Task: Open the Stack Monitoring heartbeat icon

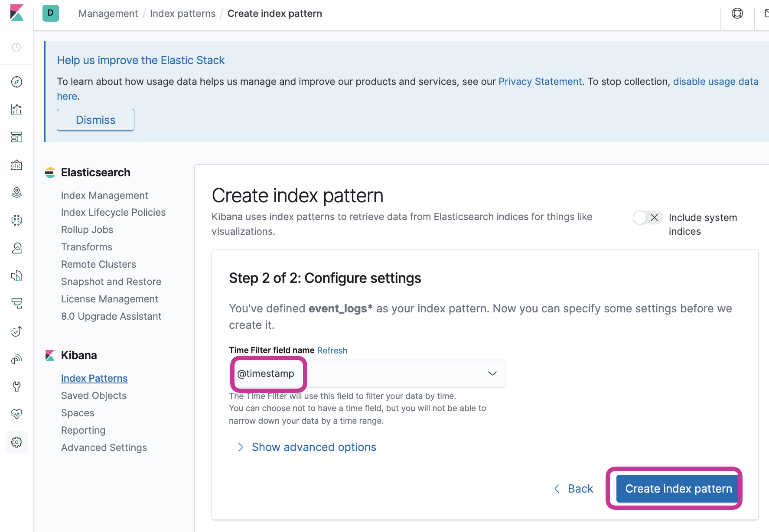Action: tap(16, 415)
